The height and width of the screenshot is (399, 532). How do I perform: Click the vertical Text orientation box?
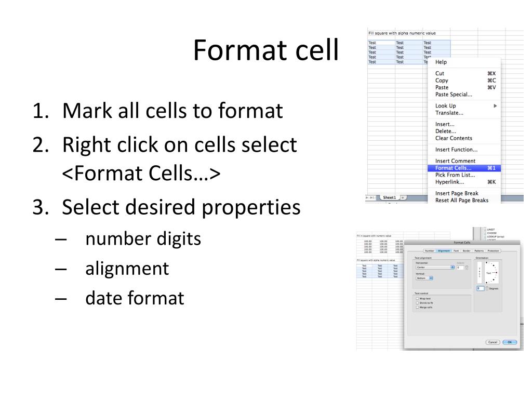[x=480, y=272]
